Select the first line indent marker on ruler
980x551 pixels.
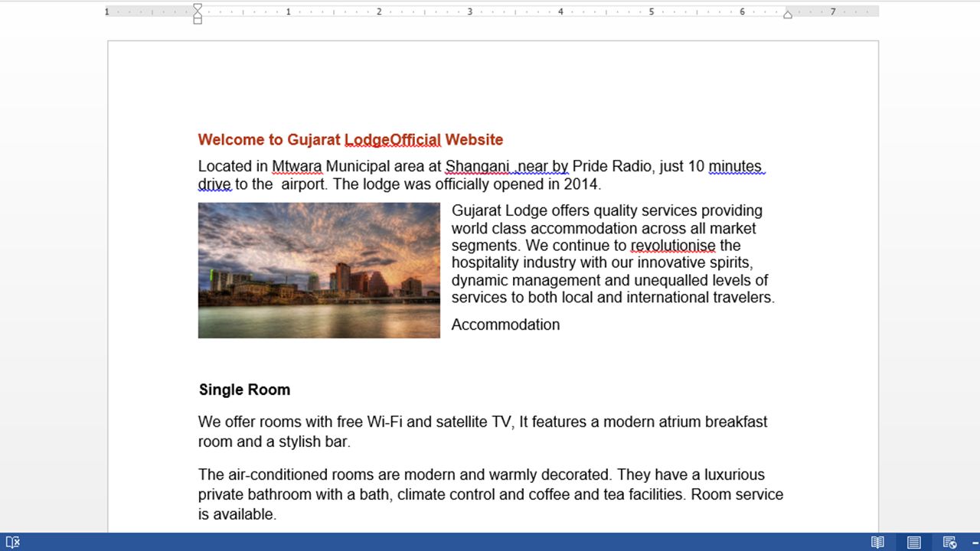coord(198,7)
